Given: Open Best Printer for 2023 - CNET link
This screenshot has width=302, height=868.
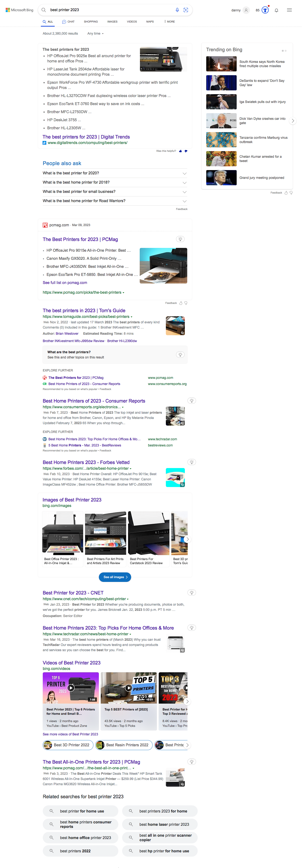Looking at the screenshot, I should tap(73, 593).
